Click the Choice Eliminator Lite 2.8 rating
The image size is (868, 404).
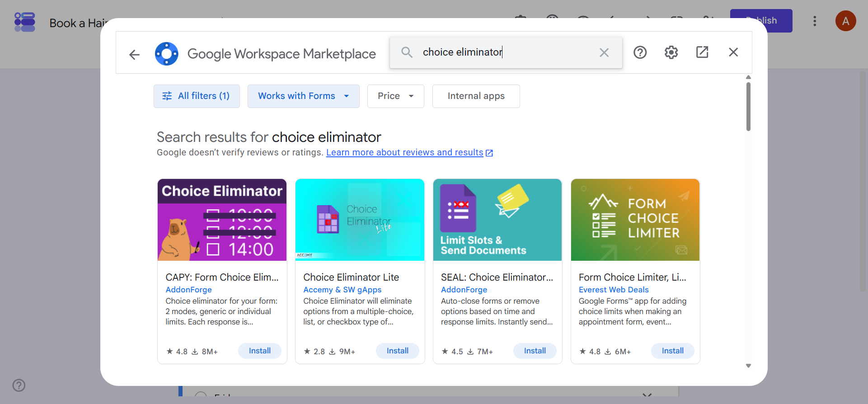tap(314, 352)
